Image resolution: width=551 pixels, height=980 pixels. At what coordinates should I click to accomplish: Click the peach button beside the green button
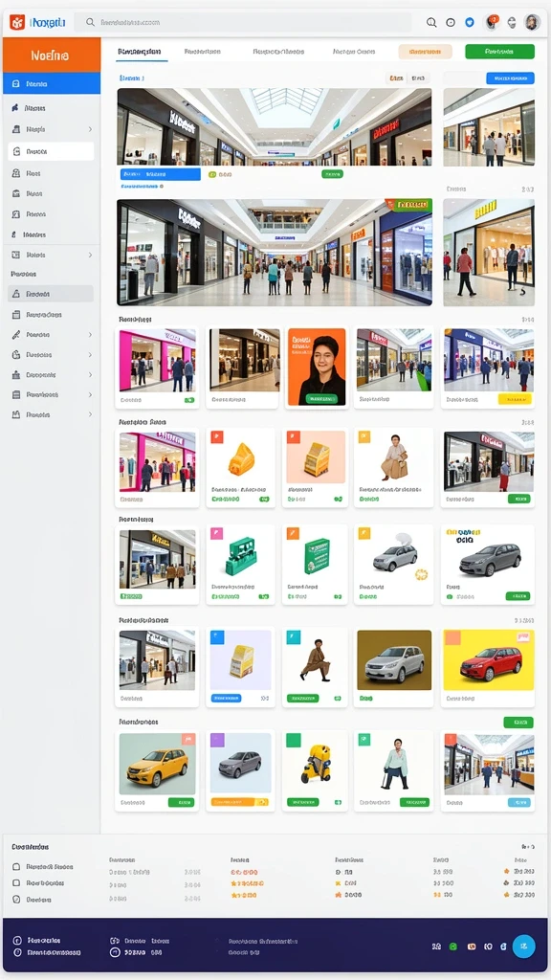pyautogui.click(x=425, y=52)
